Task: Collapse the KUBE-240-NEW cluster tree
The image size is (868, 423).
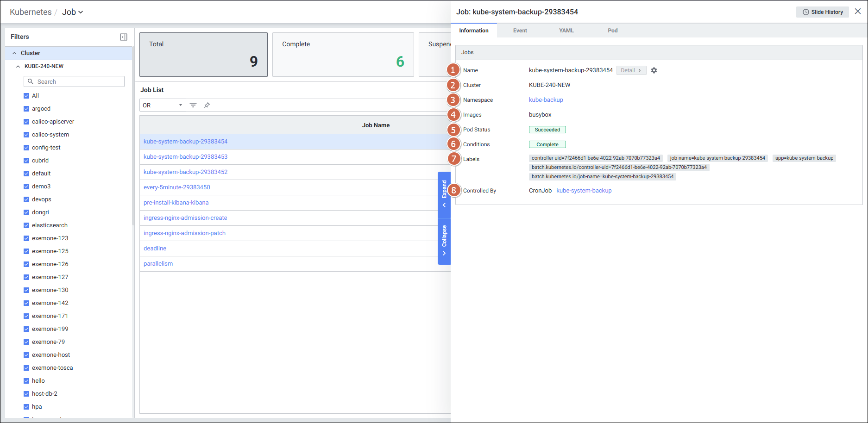Action: tap(18, 66)
